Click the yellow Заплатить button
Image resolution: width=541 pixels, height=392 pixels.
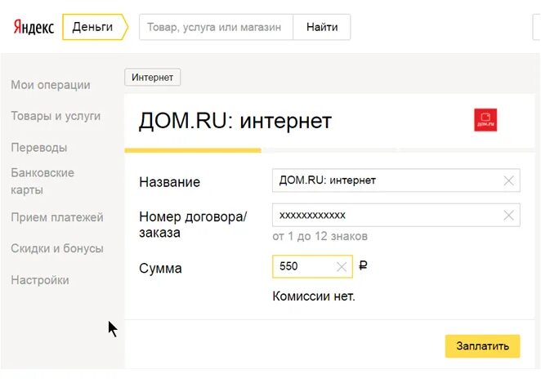[x=482, y=345]
